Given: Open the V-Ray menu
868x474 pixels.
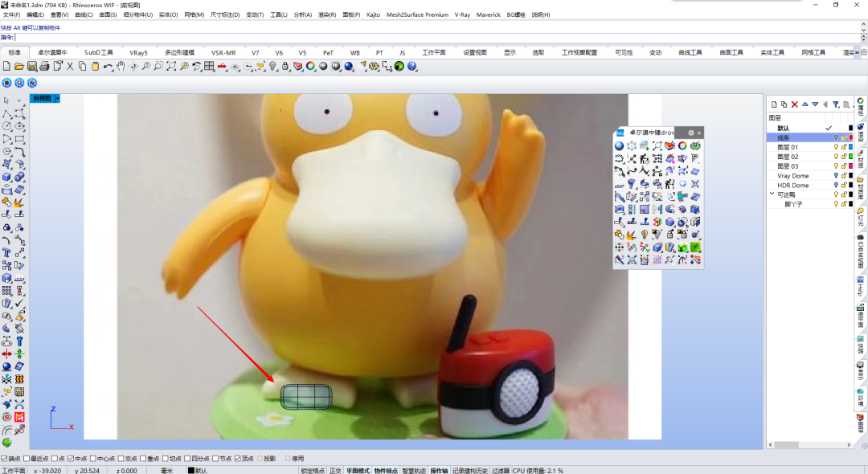Looking at the screenshot, I should [x=462, y=15].
